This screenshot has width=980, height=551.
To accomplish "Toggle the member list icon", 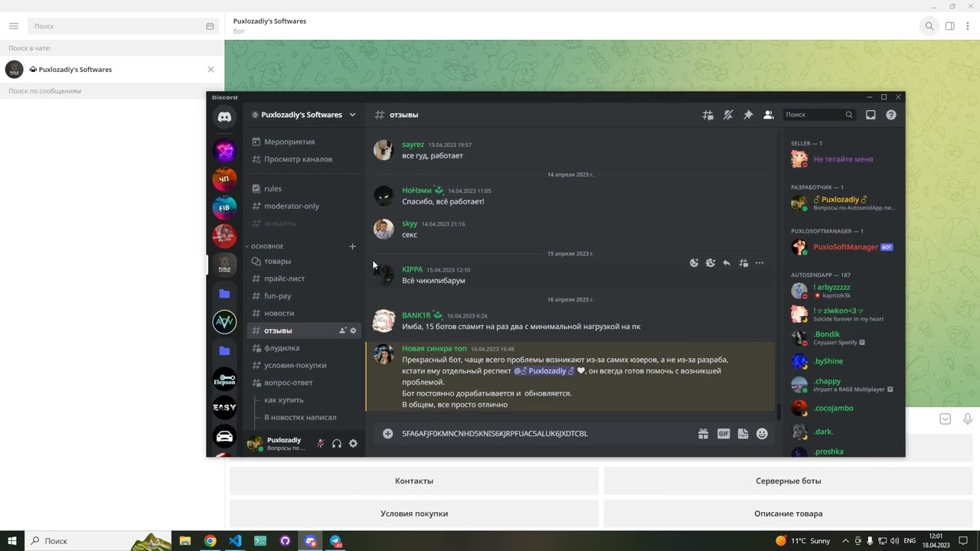I will pos(768,115).
